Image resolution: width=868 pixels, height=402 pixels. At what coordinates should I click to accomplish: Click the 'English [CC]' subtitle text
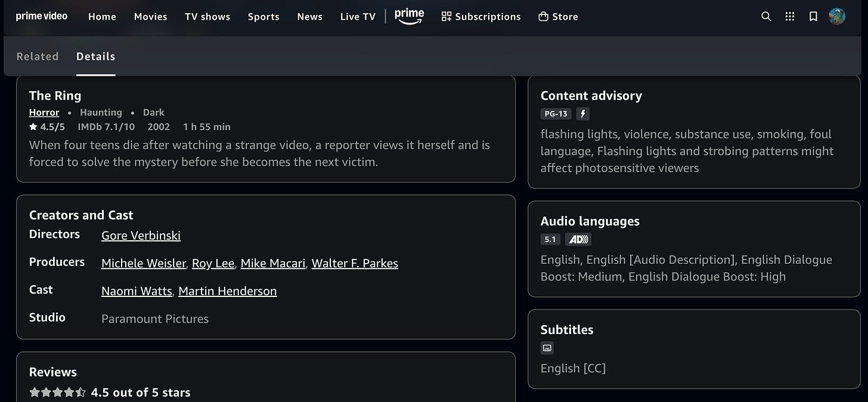573,368
